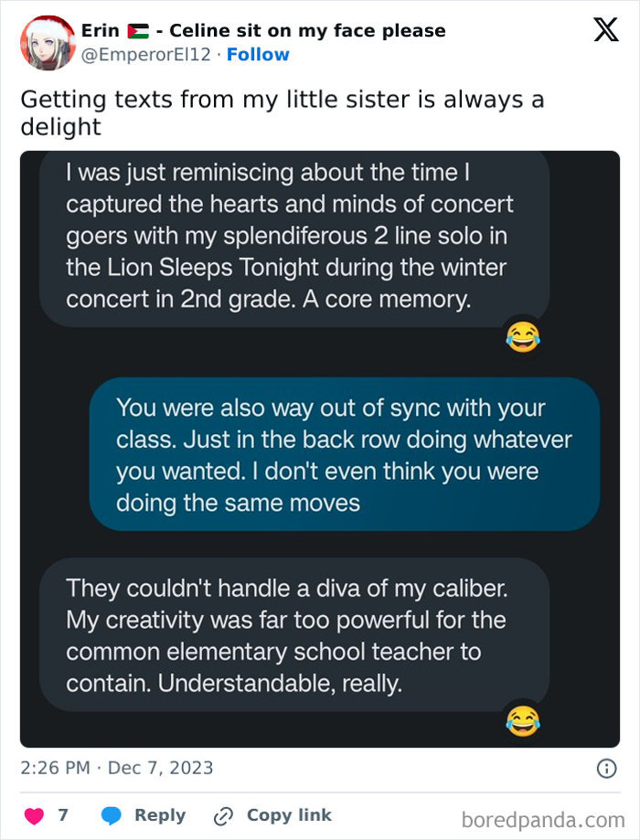Click the "diva of my caliber" message bubble

[x=293, y=635]
